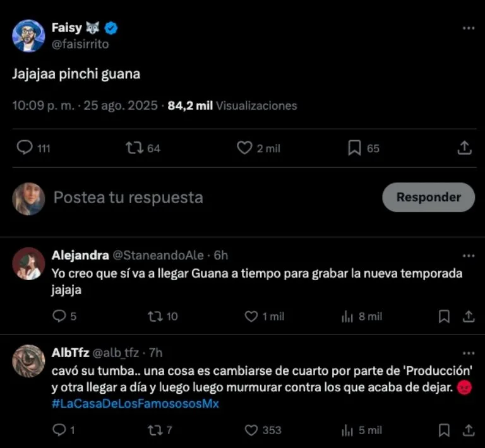This screenshot has width=485, height=448.
Task: Repost Faisy's main post
Action: [x=134, y=148]
